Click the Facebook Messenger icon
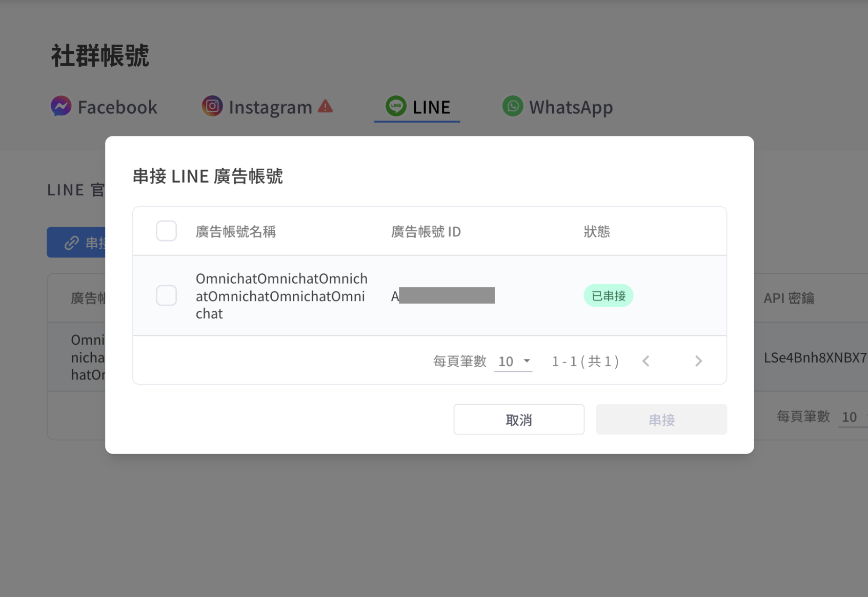This screenshot has height=597, width=868. (61, 106)
